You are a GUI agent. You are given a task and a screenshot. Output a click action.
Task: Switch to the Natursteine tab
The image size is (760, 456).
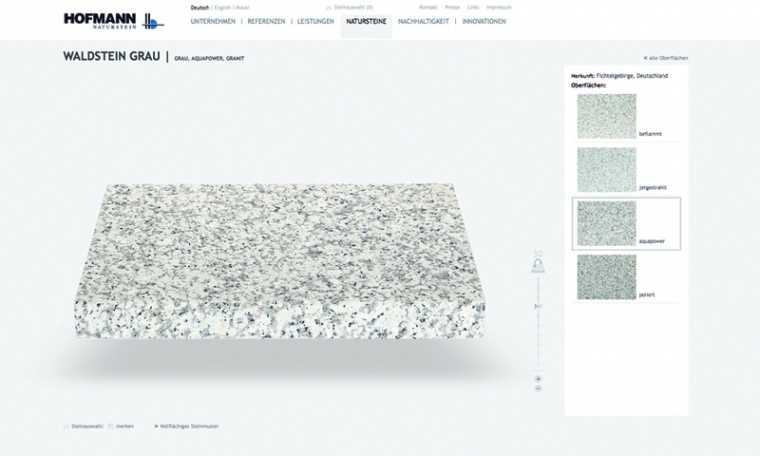[x=366, y=21]
